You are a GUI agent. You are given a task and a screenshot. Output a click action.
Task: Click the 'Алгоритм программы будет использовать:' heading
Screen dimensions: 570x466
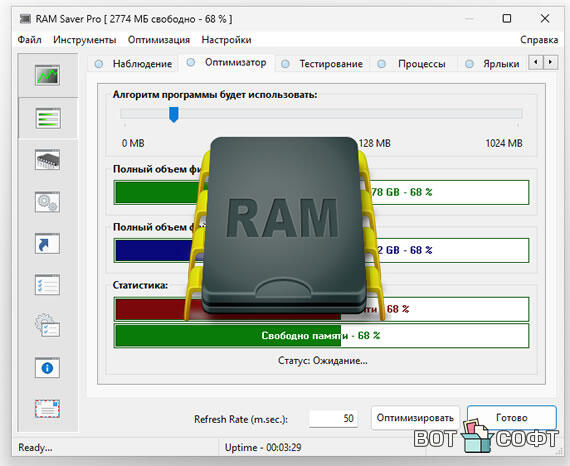pyautogui.click(x=215, y=95)
